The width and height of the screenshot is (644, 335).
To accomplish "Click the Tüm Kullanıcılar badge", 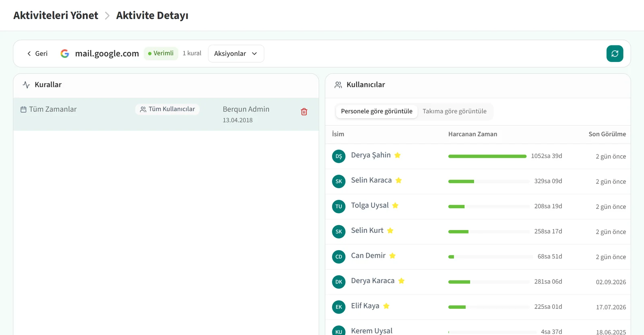I will [x=167, y=109].
